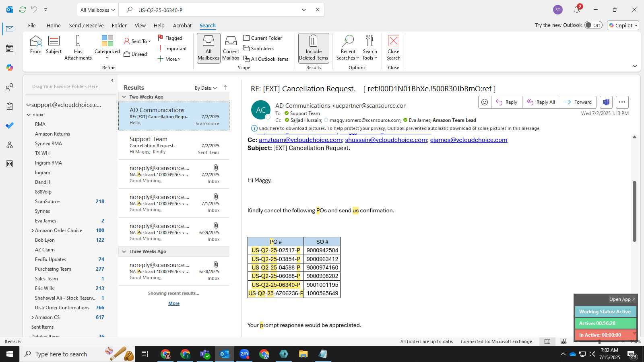Open People contacts in sidebar
Viewport: 644px width, 362px height.
[x=10, y=87]
